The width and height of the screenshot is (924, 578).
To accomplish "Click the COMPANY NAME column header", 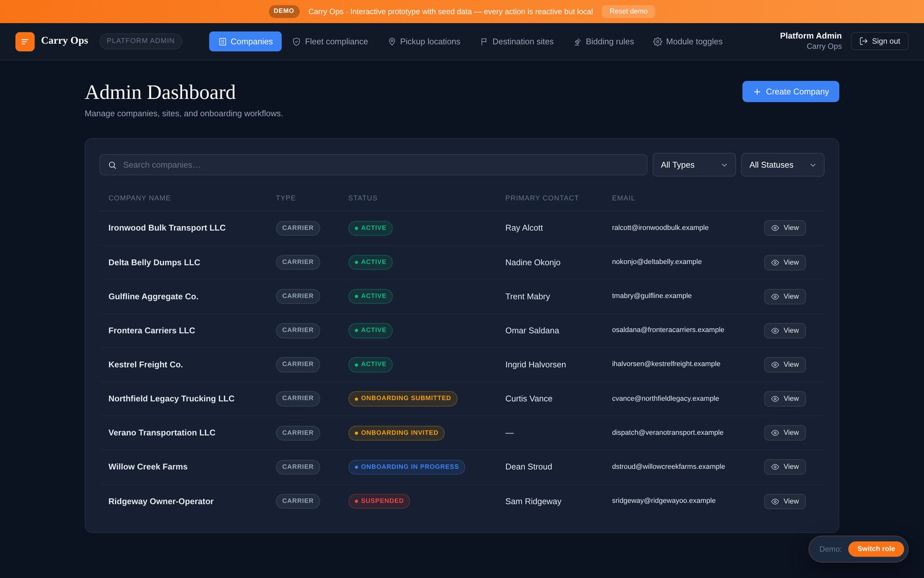I will tap(139, 198).
